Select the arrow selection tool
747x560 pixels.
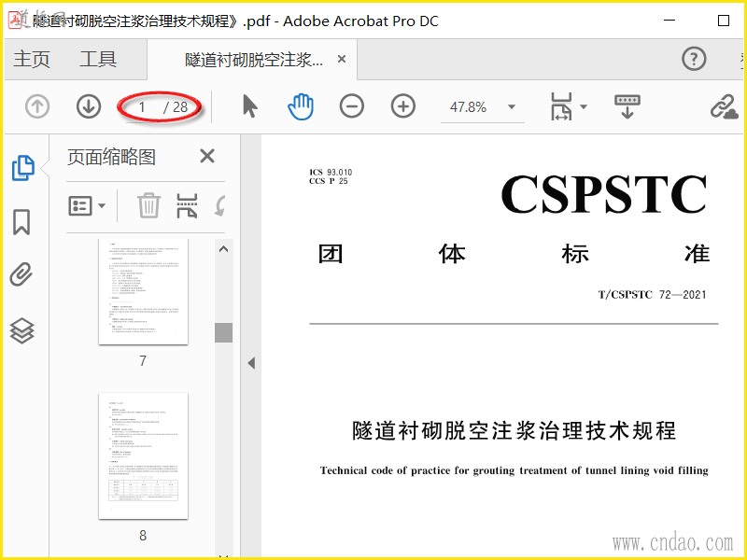pos(249,105)
